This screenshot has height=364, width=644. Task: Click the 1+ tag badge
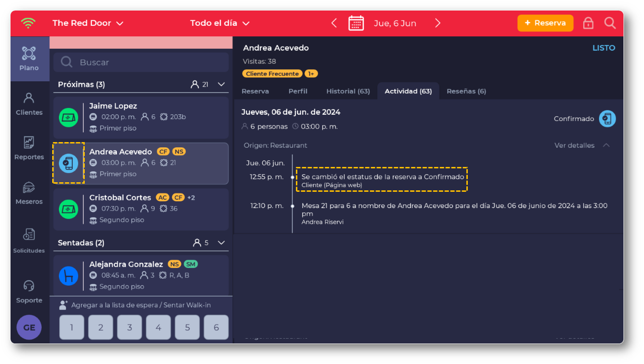(x=311, y=74)
